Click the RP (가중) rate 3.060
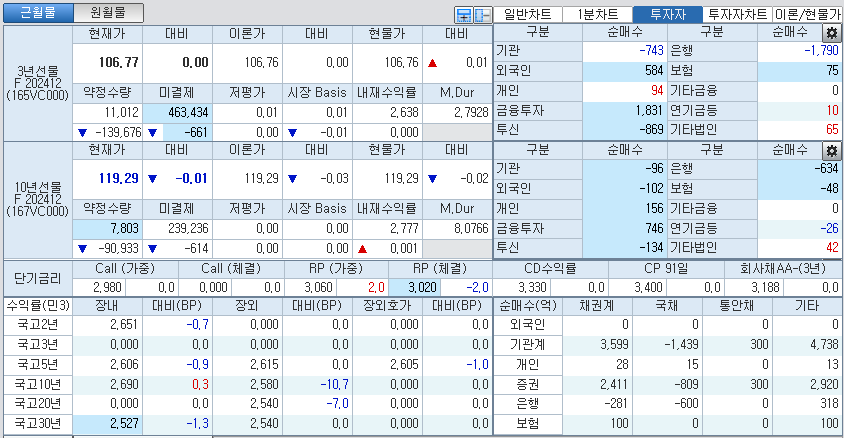This screenshot has width=844, height=438. 318,287
